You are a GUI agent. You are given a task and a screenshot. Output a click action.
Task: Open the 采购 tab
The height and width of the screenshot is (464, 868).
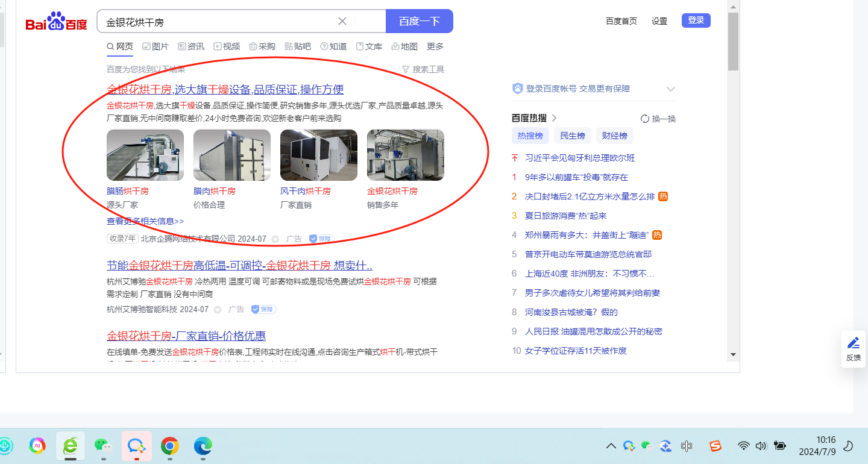[262, 46]
